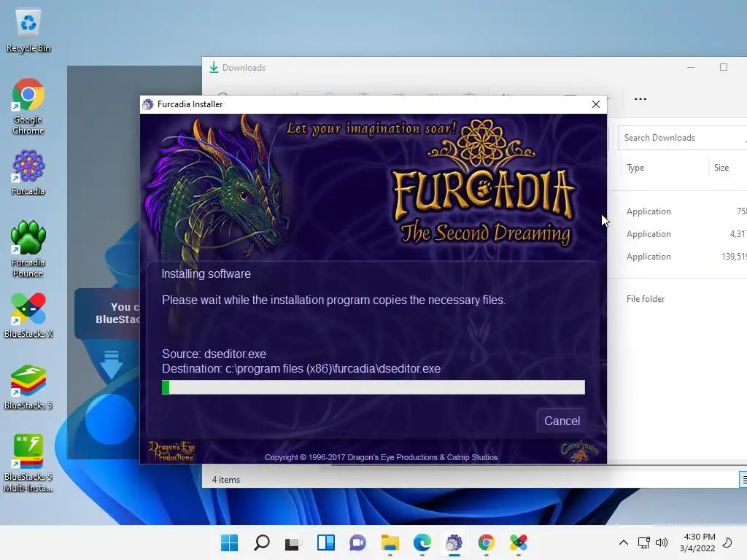Screen dimensions: 747x560
Task: Open See more menu in Downloads window
Action: (x=640, y=99)
